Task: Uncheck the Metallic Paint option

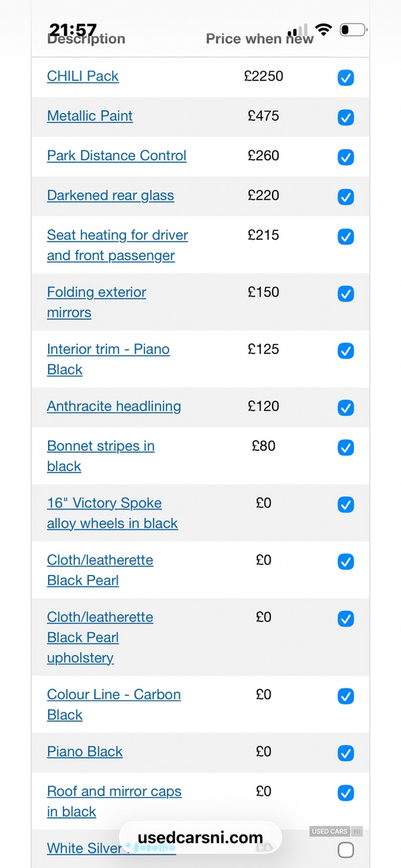Action: [346, 118]
